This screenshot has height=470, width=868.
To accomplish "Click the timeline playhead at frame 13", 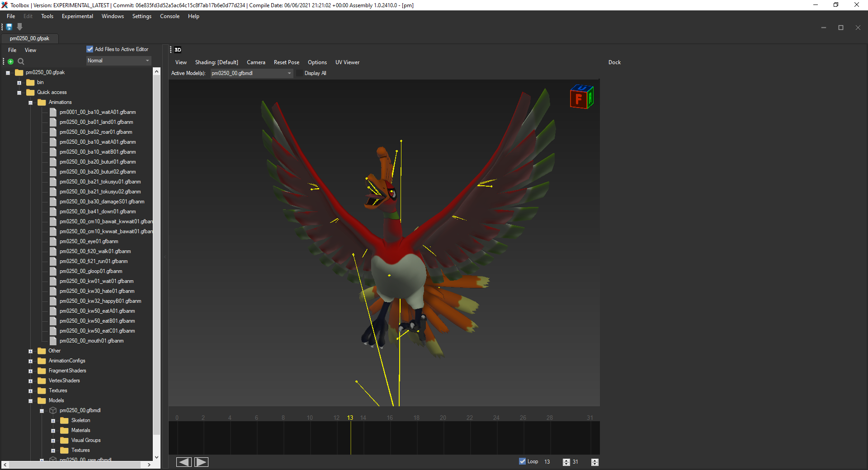I will coord(350,434).
